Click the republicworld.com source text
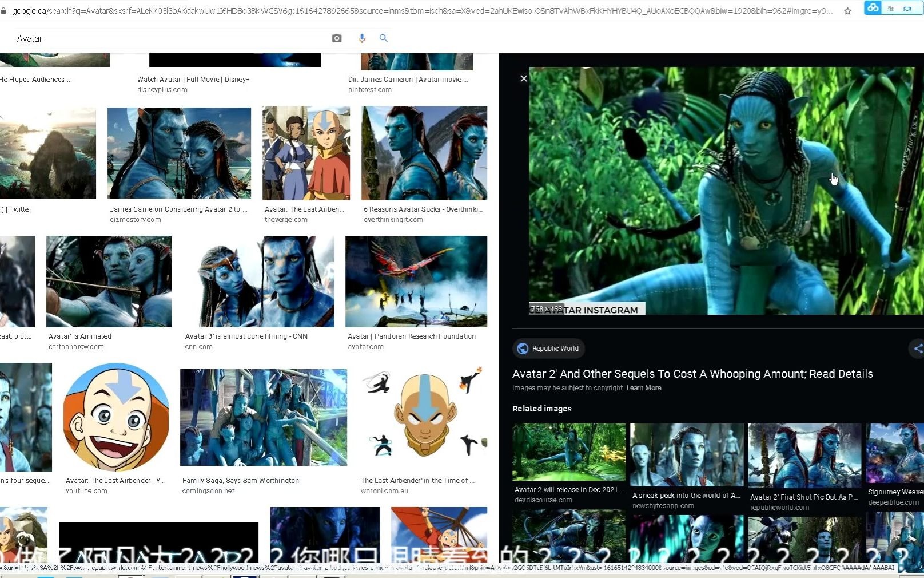Viewport: 924px width, 578px height. click(x=779, y=508)
